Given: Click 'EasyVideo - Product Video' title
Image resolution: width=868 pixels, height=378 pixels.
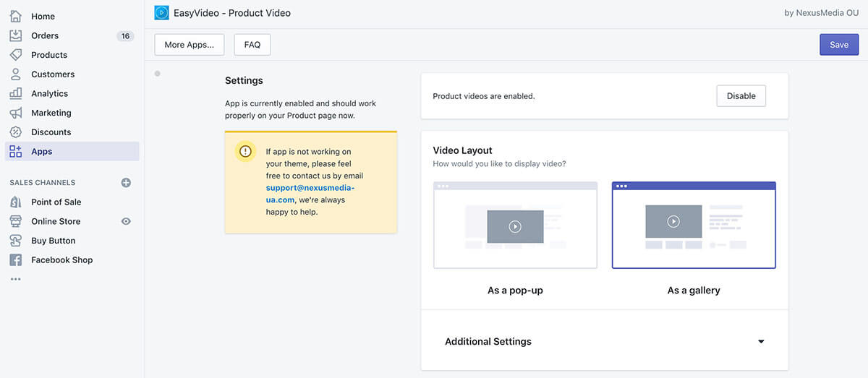Looking at the screenshot, I should [232, 13].
